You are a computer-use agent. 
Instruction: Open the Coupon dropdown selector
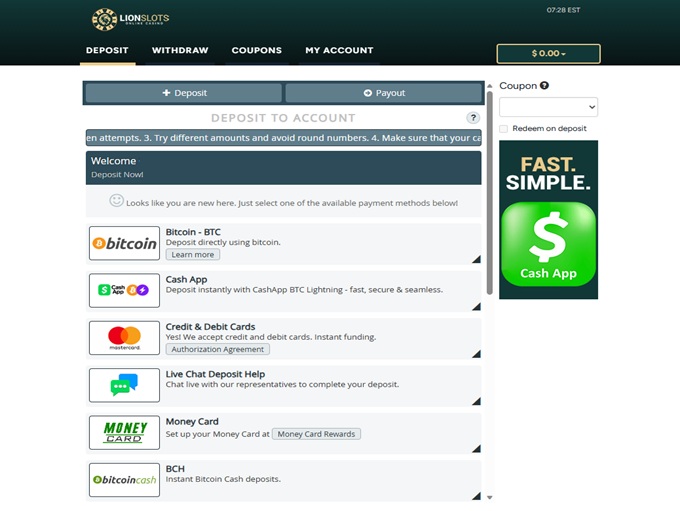coord(548,107)
